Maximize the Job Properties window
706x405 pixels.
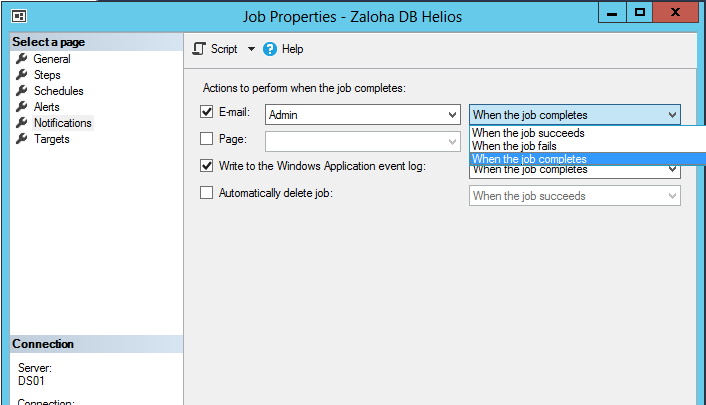coord(639,12)
